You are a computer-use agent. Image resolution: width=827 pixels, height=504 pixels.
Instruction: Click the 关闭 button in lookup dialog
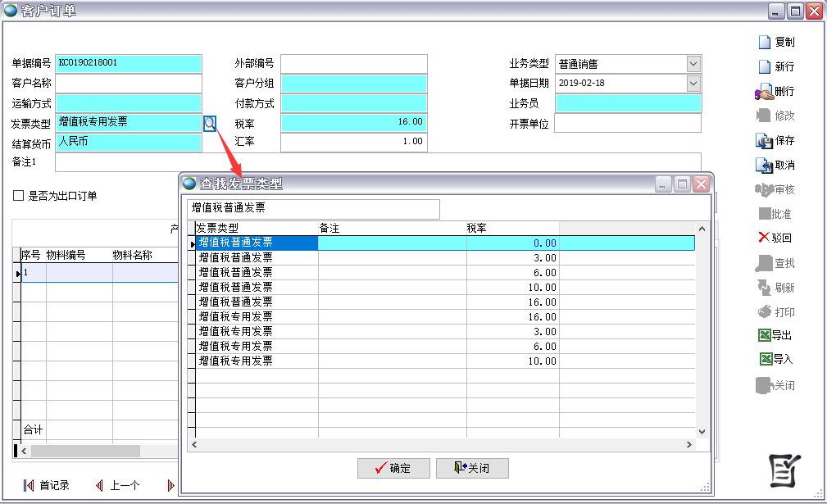tap(471, 468)
